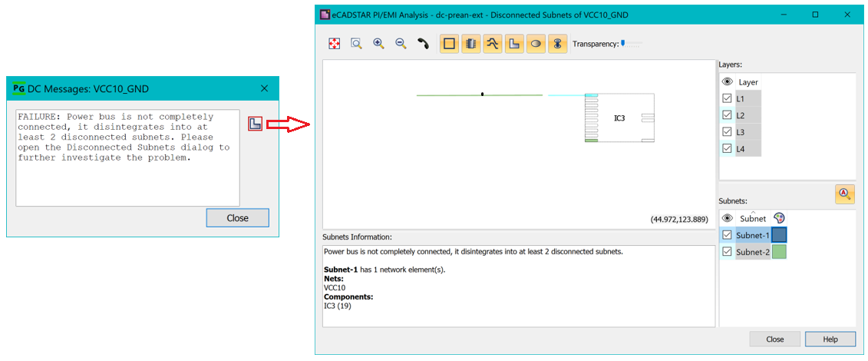Select the L2 layer row name

[x=748, y=115]
